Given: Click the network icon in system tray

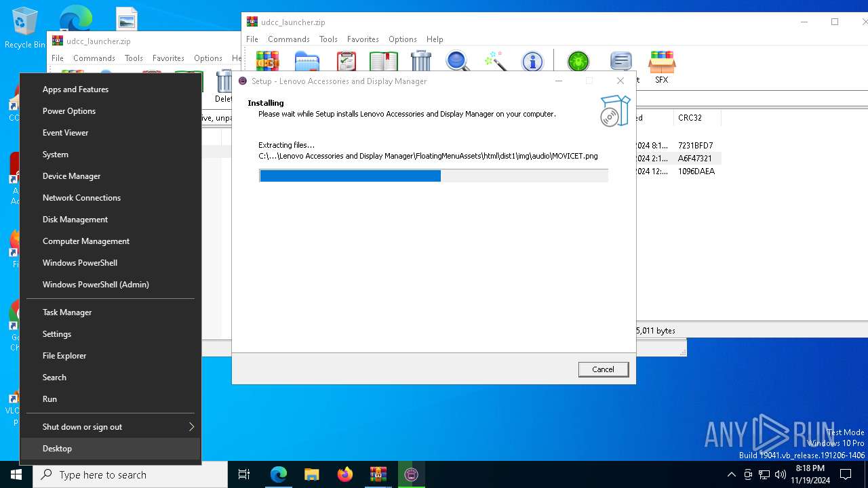Looking at the screenshot, I should (764, 474).
